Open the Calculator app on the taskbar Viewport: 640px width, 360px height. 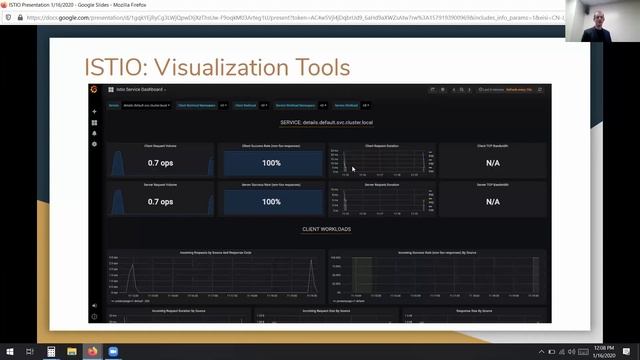(x=51, y=351)
